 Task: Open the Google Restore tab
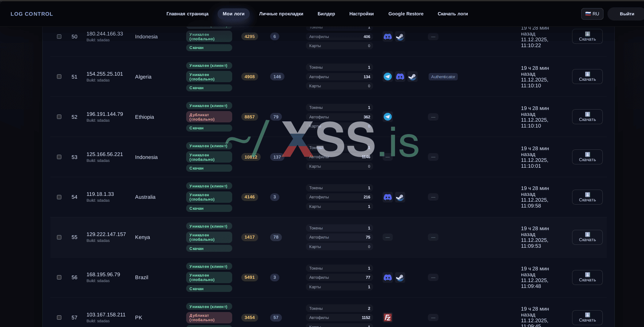pyautogui.click(x=406, y=14)
